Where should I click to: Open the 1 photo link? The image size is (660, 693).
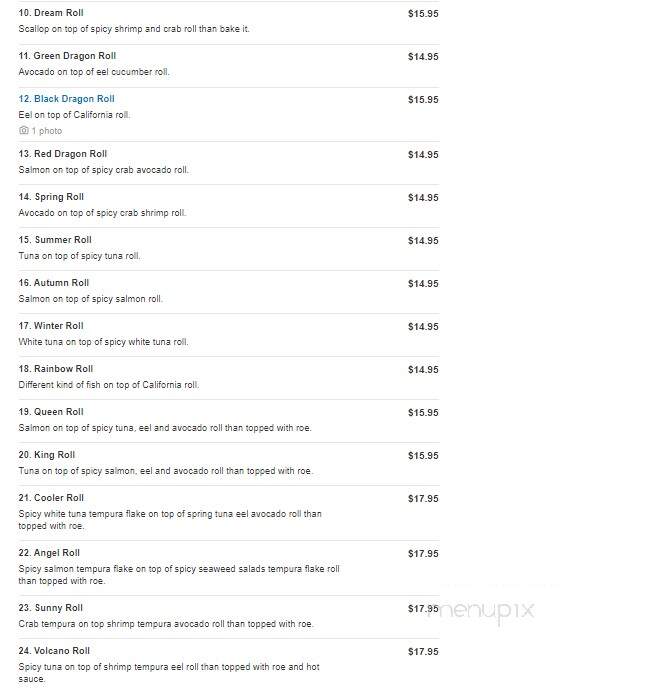(47, 131)
